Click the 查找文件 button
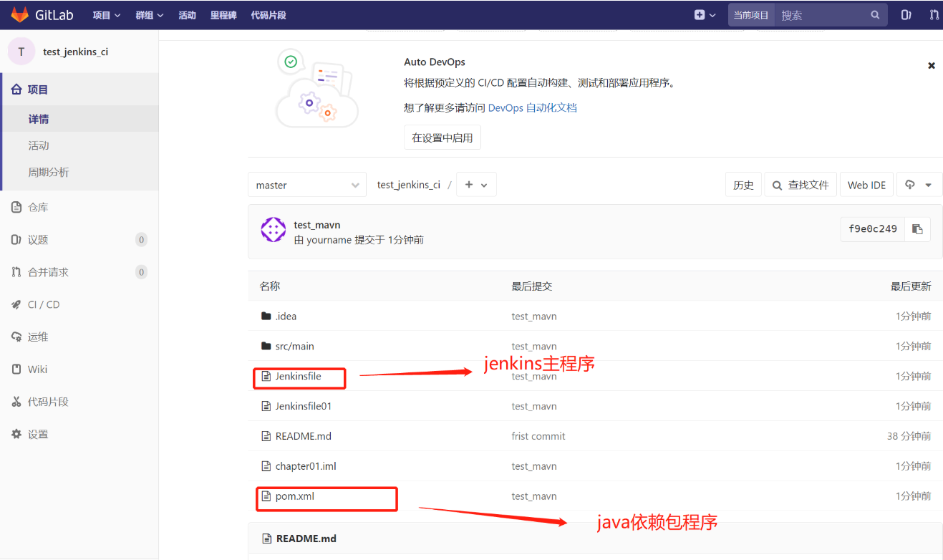The height and width of the screenshot is (560, 943). tap(801, 185)
